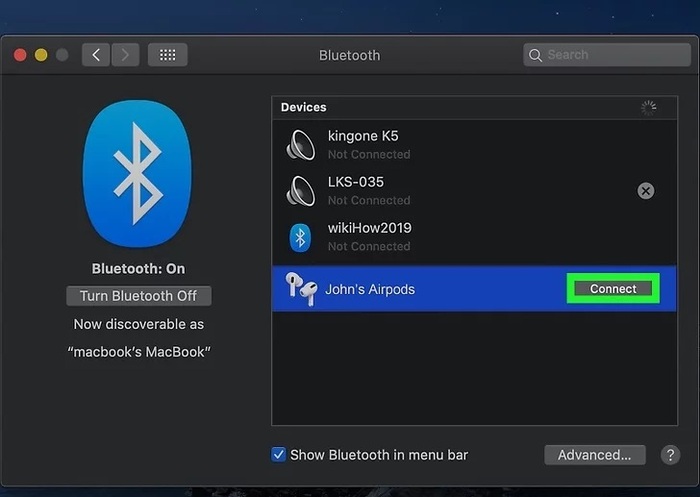Screen dimensions: 700x497
Task: Open the Advanced options
Action: (x=595, y=455)
